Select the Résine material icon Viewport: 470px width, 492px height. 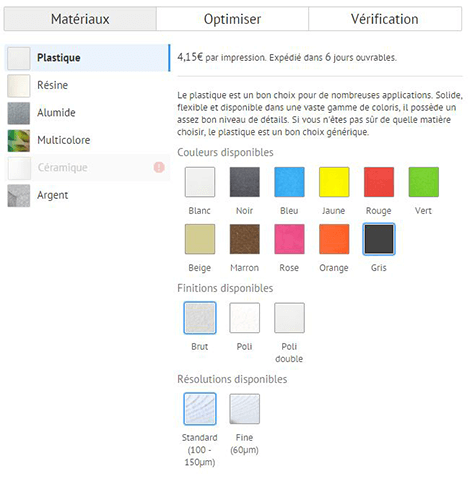click(x=19, y=86)
